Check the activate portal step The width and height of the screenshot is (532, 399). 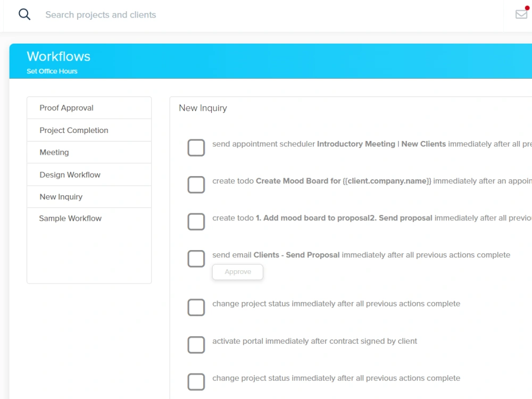click(x=196, y=345)
